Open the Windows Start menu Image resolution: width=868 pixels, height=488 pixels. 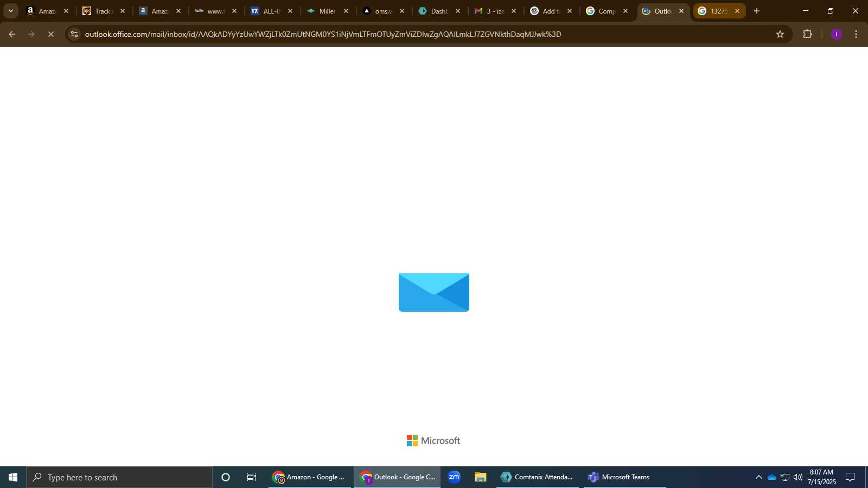coord(13,477)
